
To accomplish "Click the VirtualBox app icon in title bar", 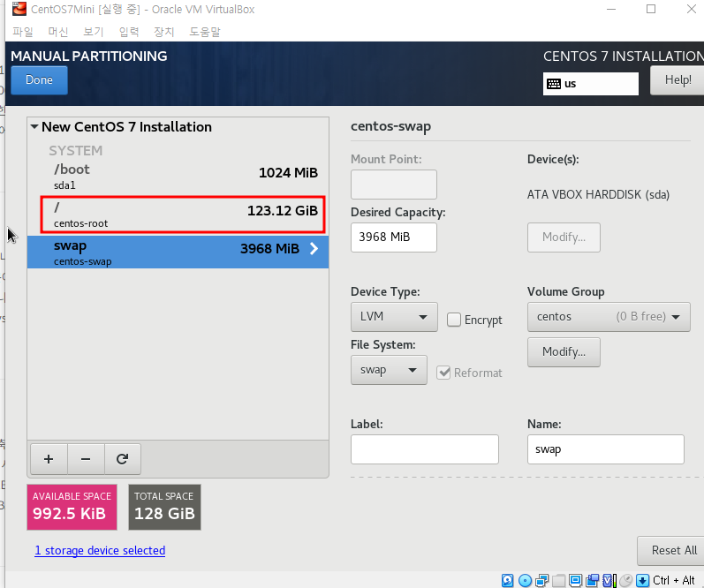I will click(x=19, y=9).
